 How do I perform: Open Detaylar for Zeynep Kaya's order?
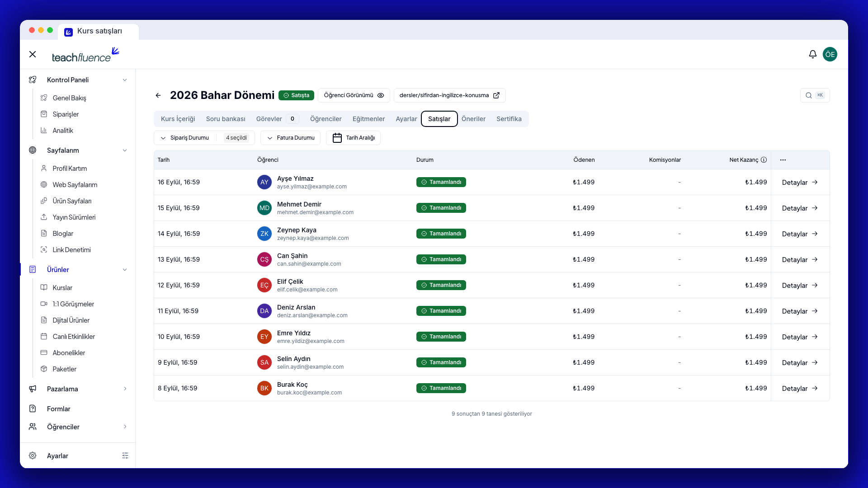(800, 234)
